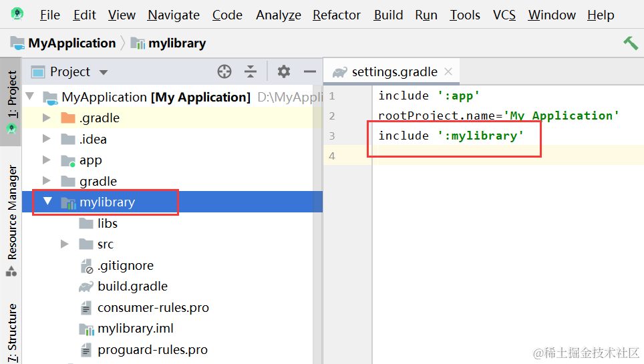This screenshot has width=644, height=364.
Task: Click the mylibrary module folder icon
Action: point(68,202)
